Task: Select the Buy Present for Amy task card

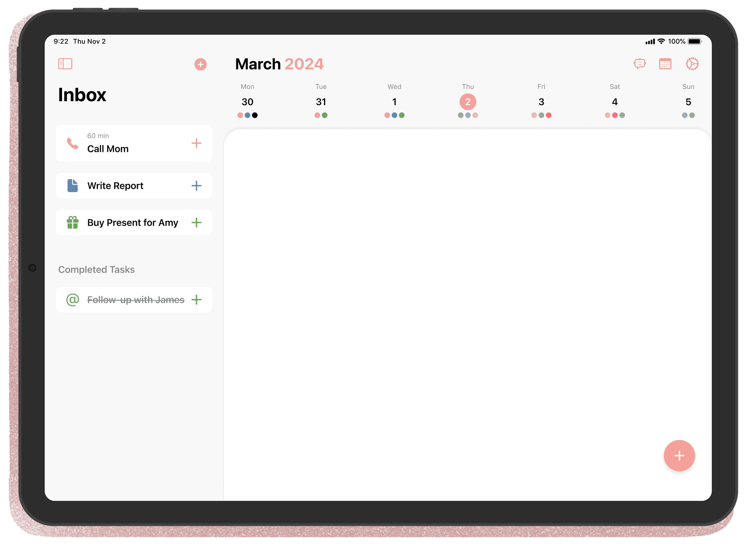Action: click(134, 222)
